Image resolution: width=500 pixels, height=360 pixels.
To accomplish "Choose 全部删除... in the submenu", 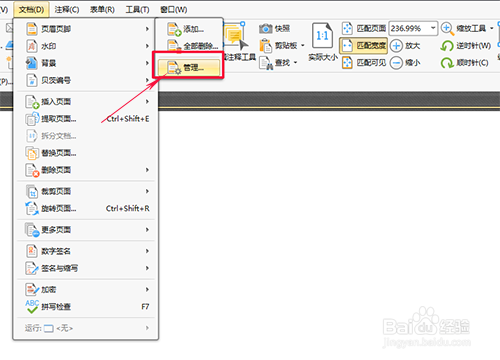I will pos(189,46).
